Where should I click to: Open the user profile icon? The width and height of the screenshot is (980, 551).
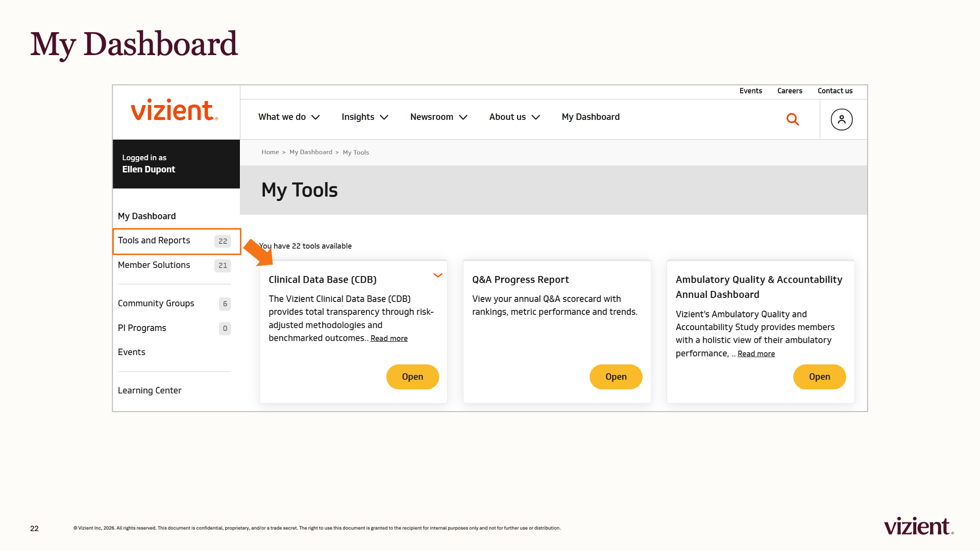pyautogui.click(x=842, y=119)
